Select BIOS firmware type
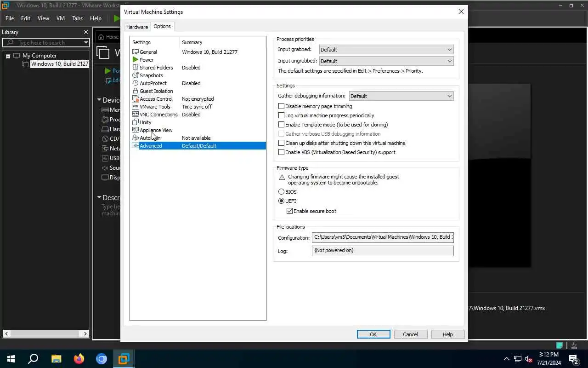 282,192
